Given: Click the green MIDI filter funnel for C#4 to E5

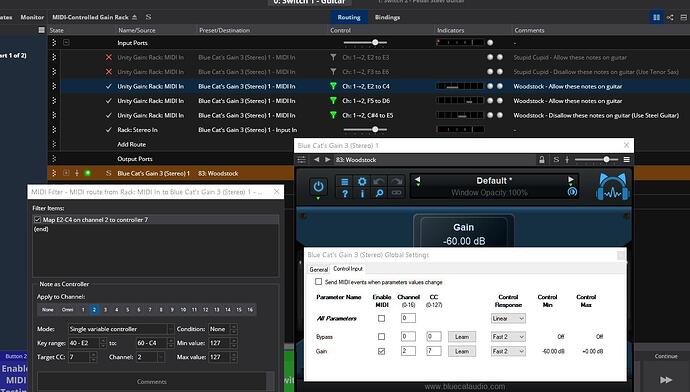Looking at the screenshot, I should coord(333,115).
